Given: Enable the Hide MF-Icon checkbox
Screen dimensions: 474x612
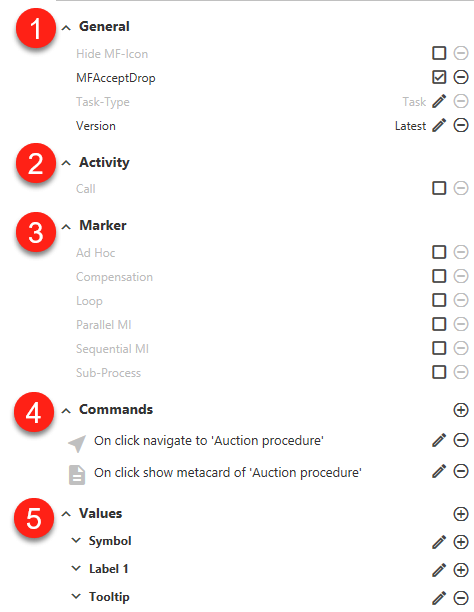Looking at the screenshot, I should (x=439, y=53).
